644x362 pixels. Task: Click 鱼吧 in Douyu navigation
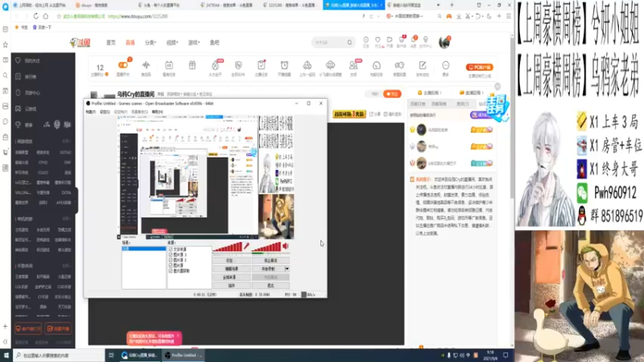pos(214,43)
